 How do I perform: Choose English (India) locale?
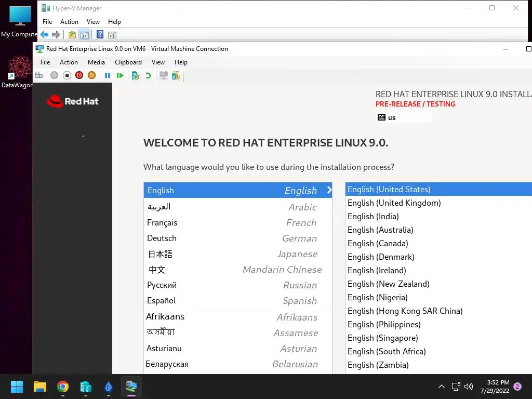438,217
